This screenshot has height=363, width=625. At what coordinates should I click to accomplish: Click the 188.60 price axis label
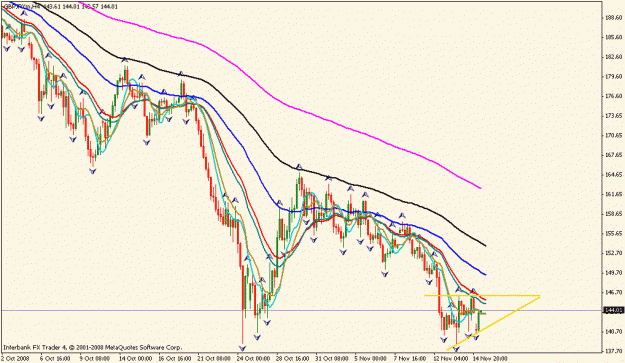tap(614, 18)
